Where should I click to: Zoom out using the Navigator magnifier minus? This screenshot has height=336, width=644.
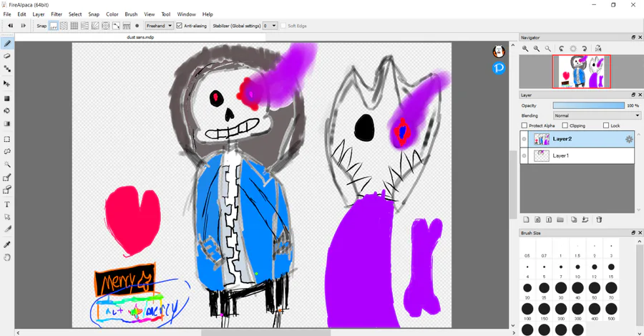coord(537,49)
